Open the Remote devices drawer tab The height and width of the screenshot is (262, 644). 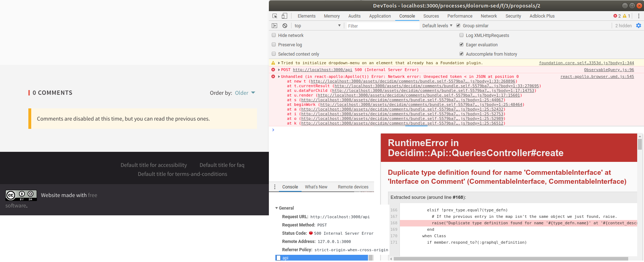353,187
